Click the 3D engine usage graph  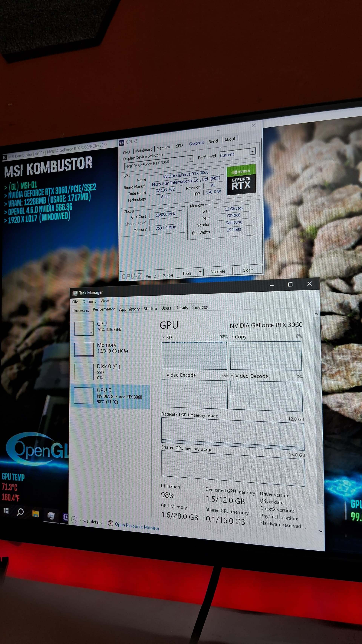194,355
